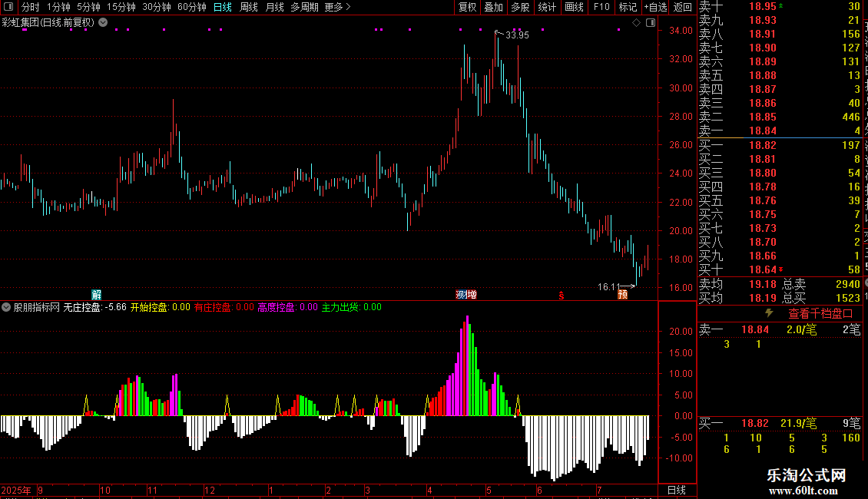Click the 买均 value 18.19
The width and height of the screenshot is (868, 499).
763,298
